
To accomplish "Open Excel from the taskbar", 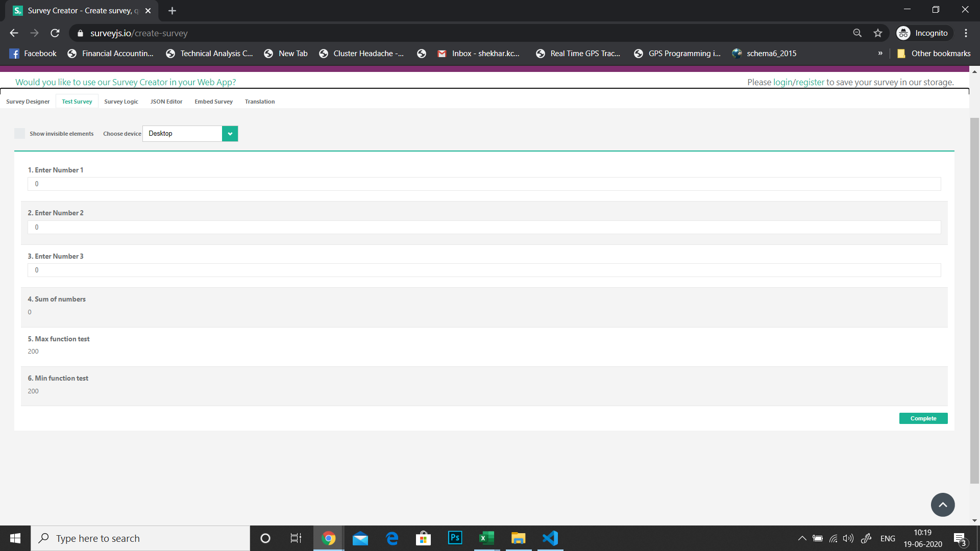I will click(x=486, y=538).
